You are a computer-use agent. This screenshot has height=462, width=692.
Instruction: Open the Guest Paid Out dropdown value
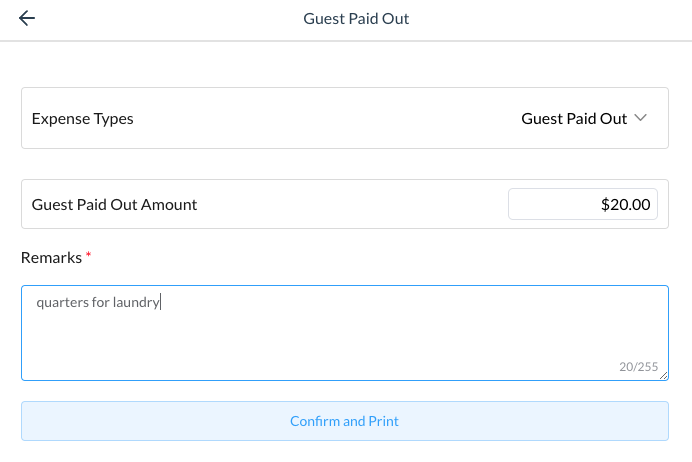click(573, 118)
